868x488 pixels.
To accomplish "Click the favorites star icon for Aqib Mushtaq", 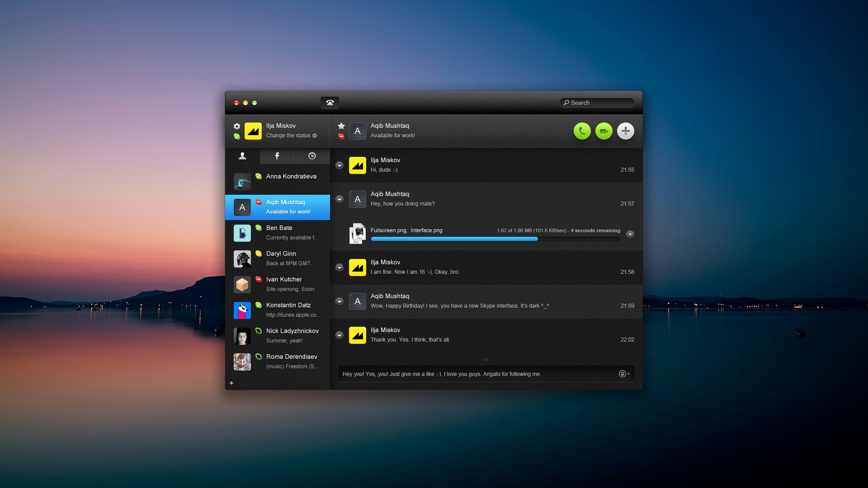I will (x=341, y=125).
